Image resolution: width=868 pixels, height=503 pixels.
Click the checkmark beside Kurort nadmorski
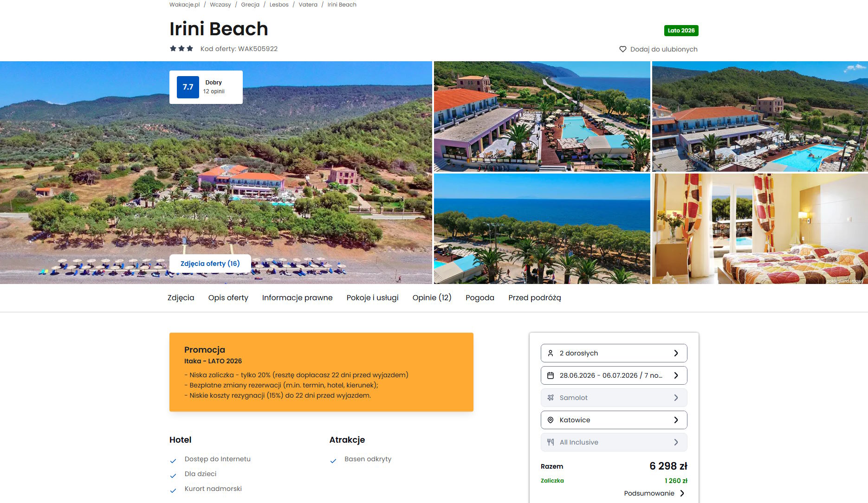(173, 490)
